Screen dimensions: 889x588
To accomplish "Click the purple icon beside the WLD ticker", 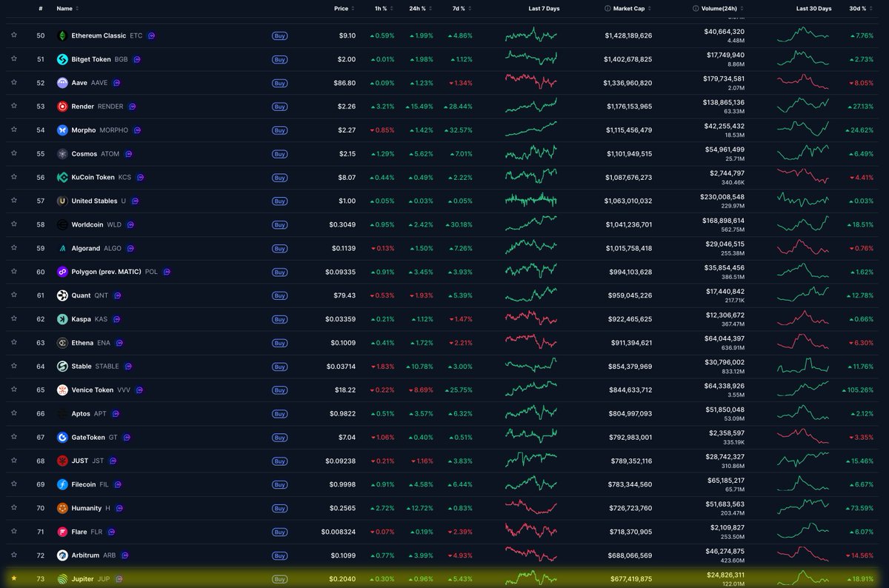I will coord(130,224).
